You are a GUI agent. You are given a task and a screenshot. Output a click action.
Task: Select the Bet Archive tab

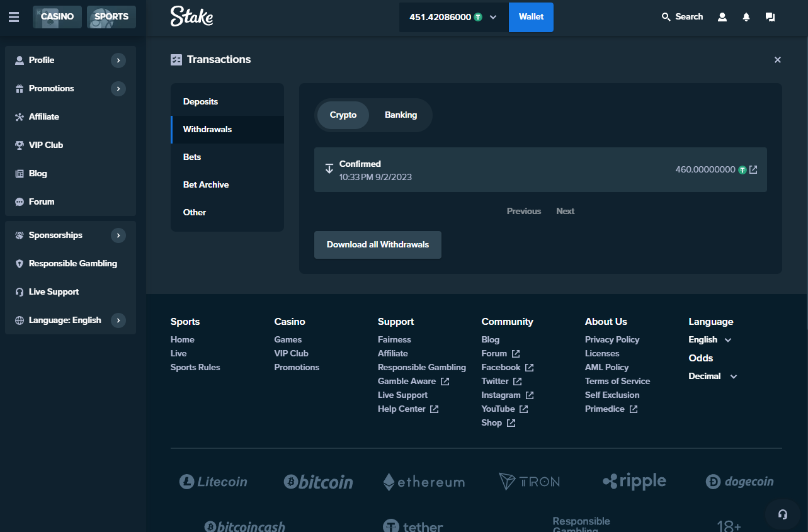(x=227, y=185)
